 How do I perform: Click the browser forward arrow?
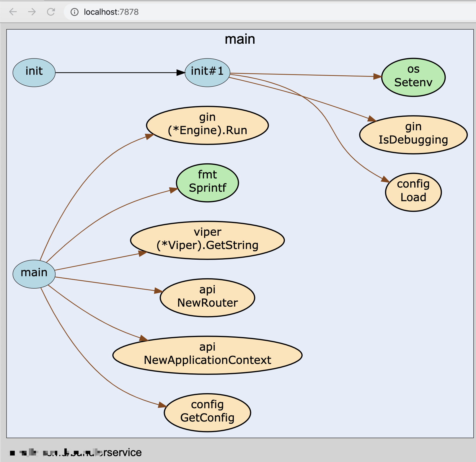[x=32, y=12]
